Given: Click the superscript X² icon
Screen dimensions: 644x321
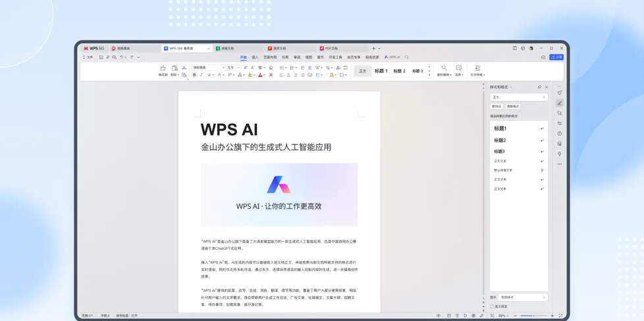Looking at the screenshot, I should click(230, 74).
